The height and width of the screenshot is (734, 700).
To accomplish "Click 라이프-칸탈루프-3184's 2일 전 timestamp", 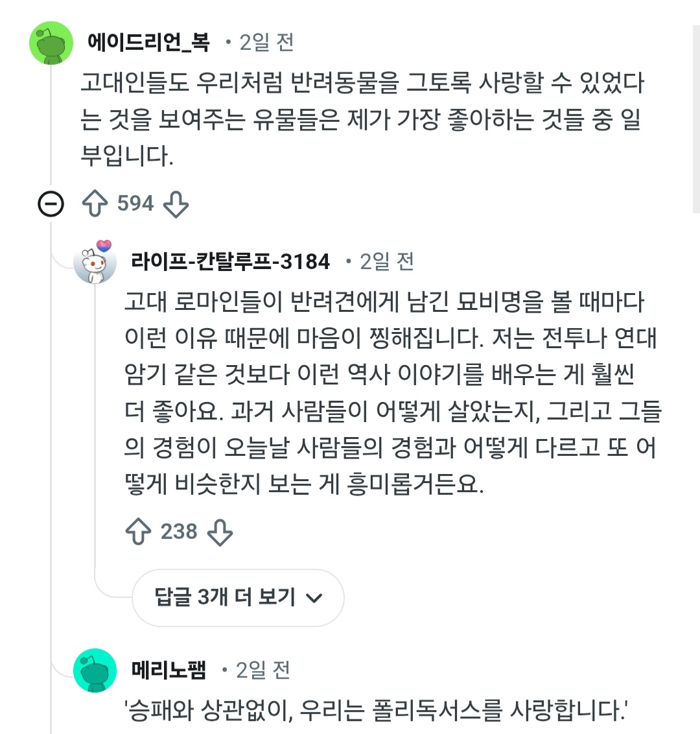I will pos(386,262).
